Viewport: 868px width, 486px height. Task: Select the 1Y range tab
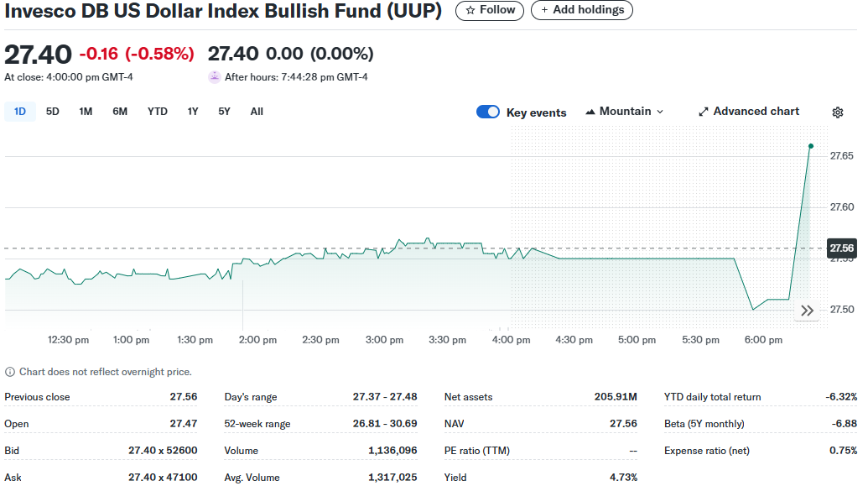pyautogui.click(x=193, y=112)
